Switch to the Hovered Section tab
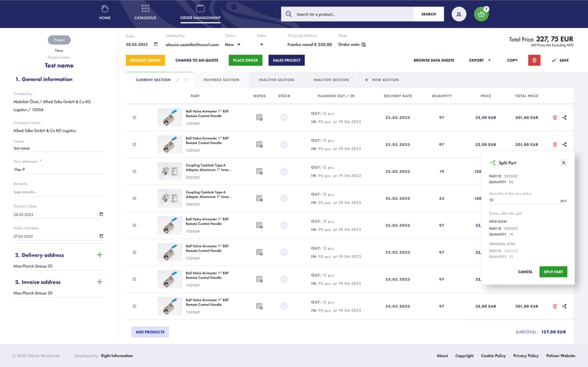The width and height of the screenshot is (588, 367). point(221,80)
